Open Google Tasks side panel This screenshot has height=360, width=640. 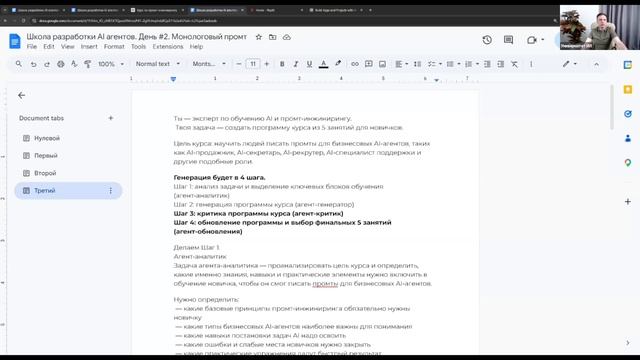[628, 114]
